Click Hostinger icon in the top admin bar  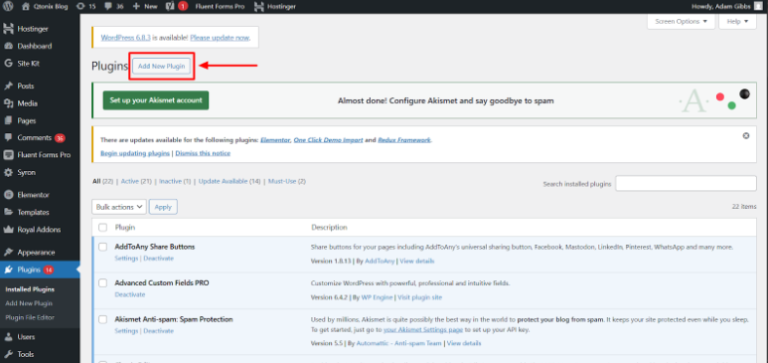[x=259, y=6]
